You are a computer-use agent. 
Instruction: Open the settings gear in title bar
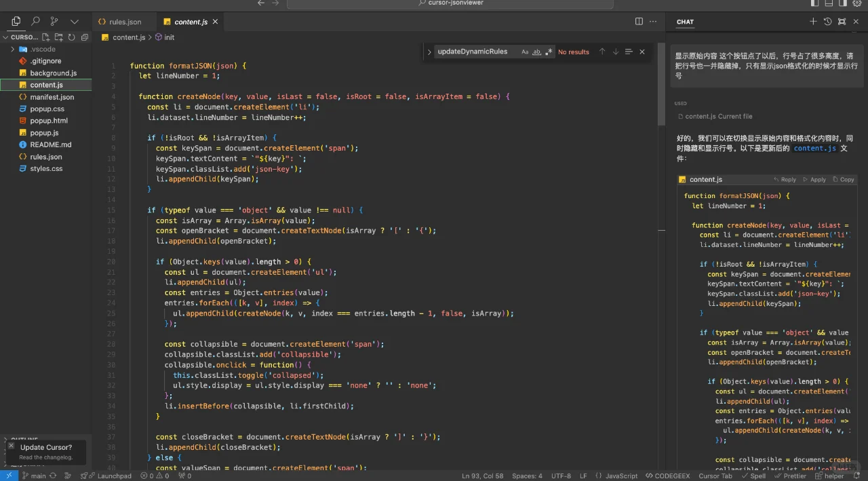(x=856, y=3)
